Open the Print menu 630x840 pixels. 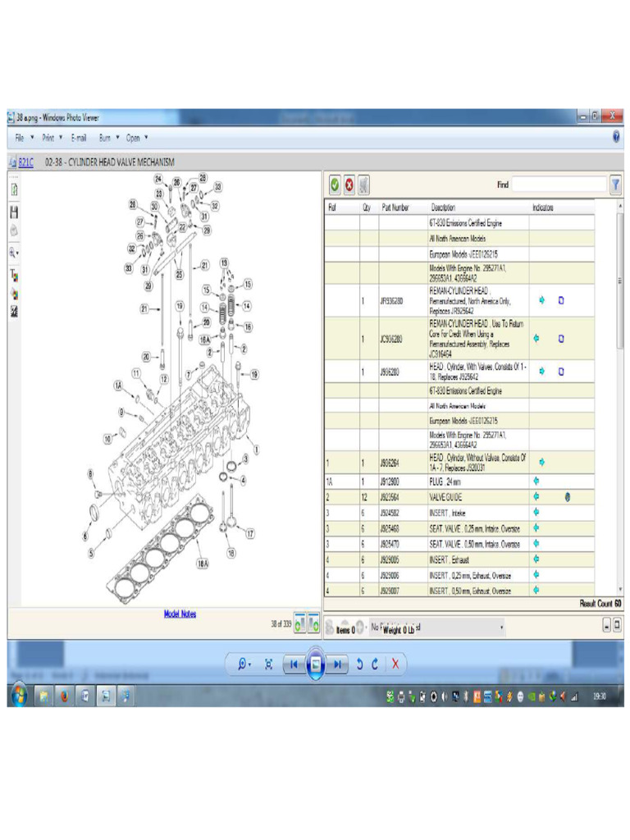tap(52, 138)
